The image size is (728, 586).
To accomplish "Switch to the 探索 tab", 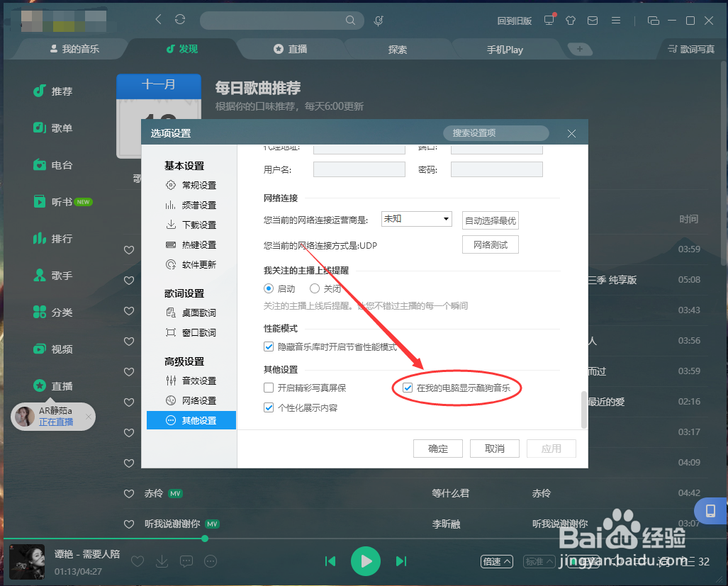I will tap(398, 49).
